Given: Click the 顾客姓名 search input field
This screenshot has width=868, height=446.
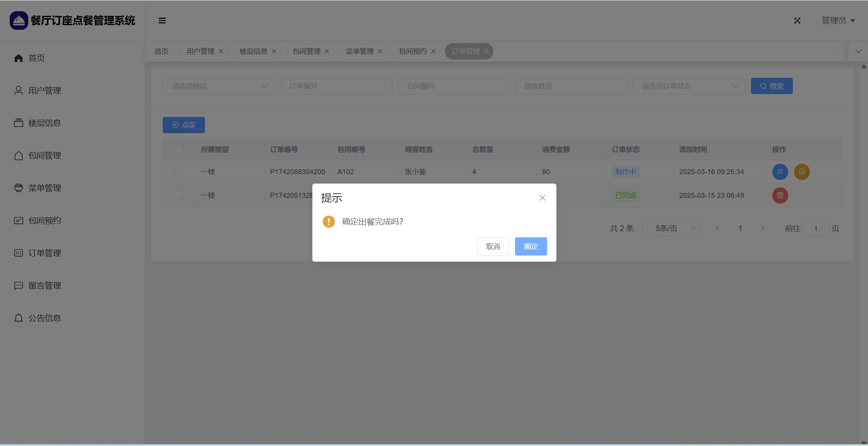Looking at the screenshot, I should pyautogui.click(x=571, y=86).
